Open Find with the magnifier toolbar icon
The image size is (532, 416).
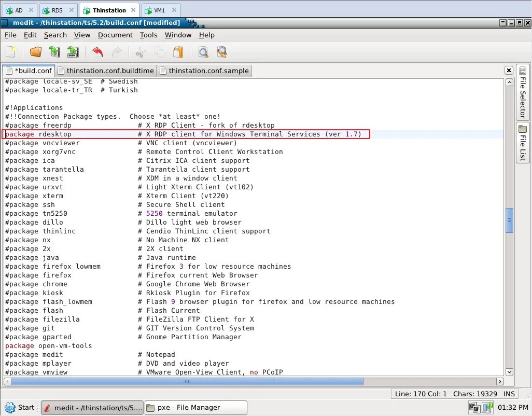(x=203, y=52)
